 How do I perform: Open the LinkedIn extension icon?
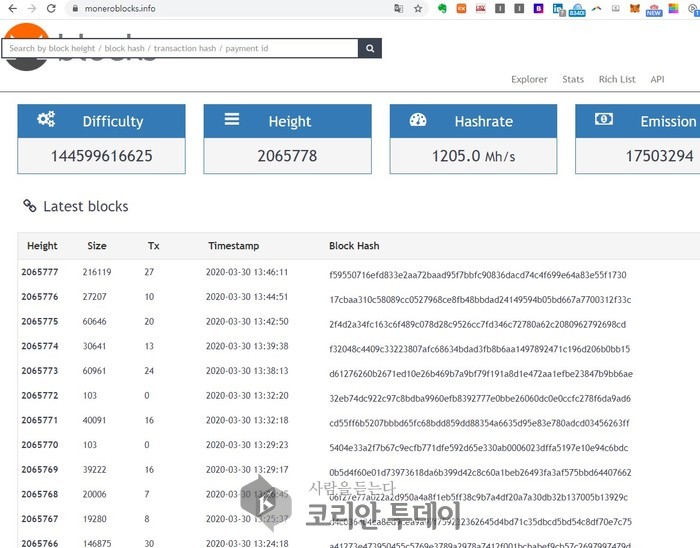click(x=558, y=9)
